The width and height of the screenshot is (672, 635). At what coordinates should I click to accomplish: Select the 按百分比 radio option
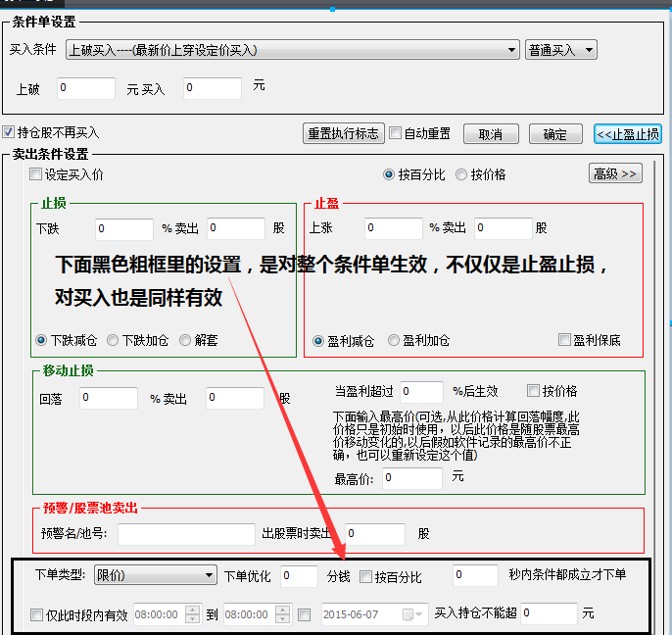pos(389,174)
